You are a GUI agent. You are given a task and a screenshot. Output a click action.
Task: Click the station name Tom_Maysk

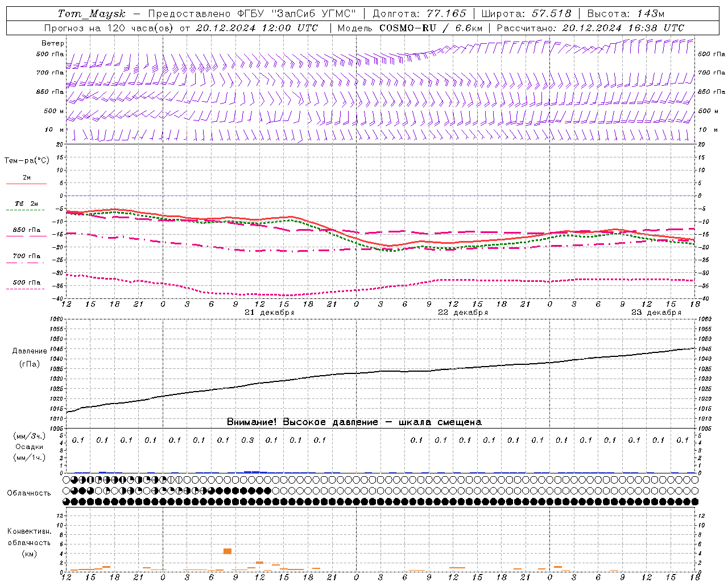(92, 14)
